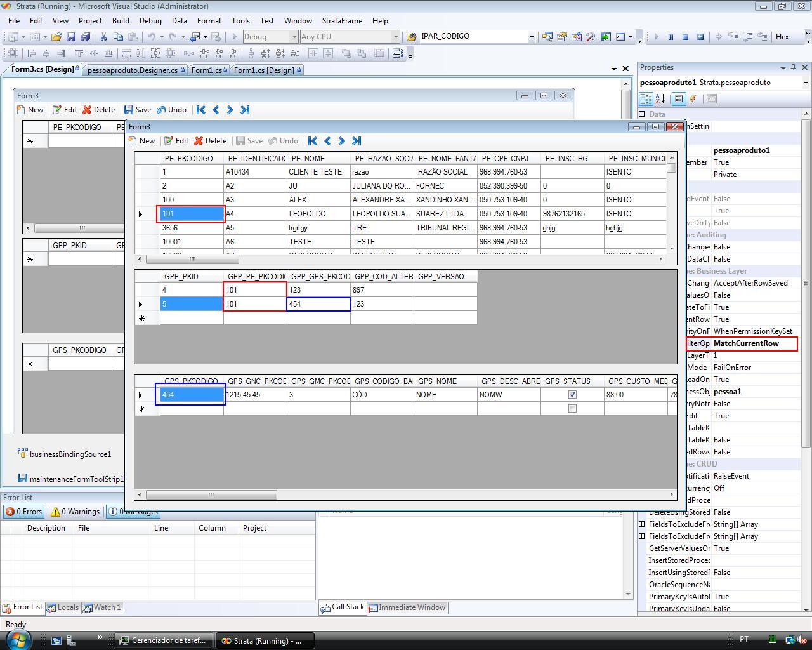Open the StrataFrame menu
812x650 pixels.
click(342, 20)
